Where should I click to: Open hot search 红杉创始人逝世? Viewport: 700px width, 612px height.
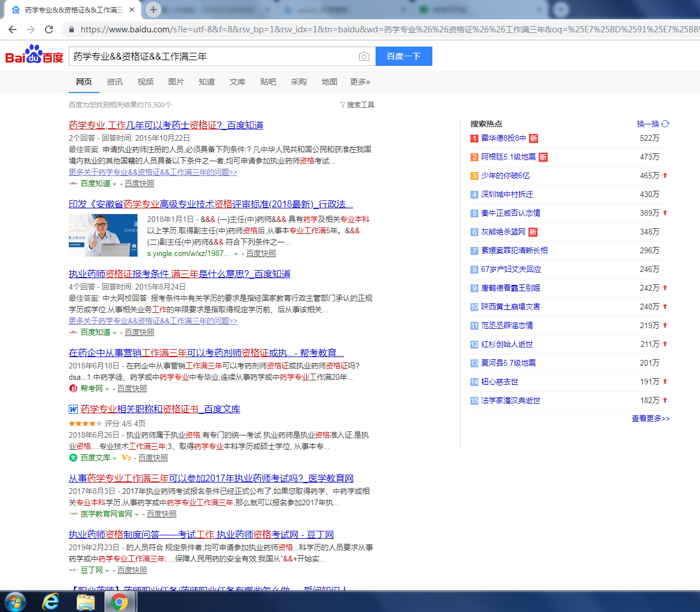tap(507, 344)
